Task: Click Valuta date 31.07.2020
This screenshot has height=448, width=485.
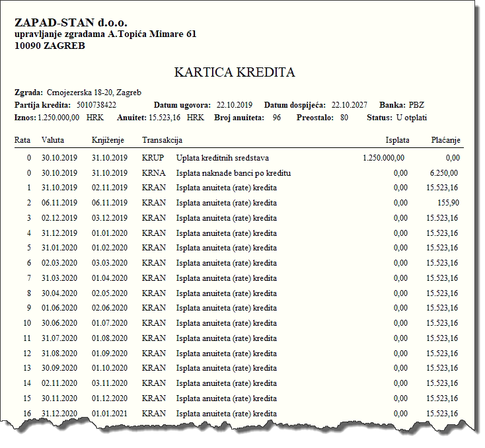Action: tap(59, 338)
